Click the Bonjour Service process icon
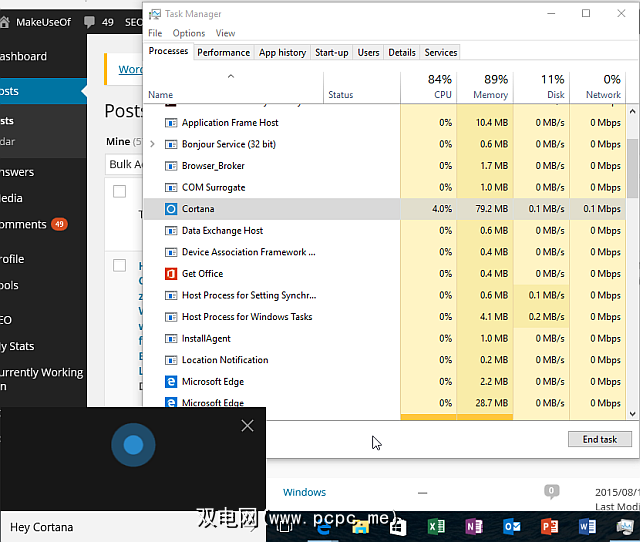 (171, 144)
